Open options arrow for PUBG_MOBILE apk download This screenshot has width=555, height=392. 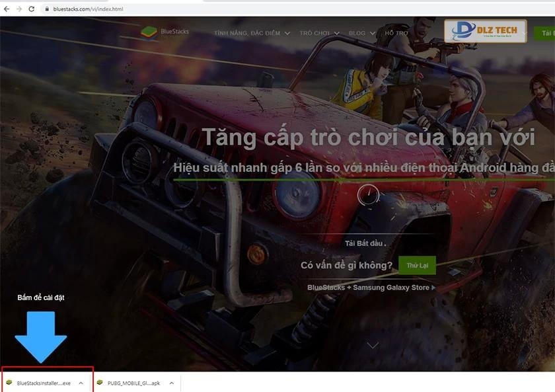171,383
